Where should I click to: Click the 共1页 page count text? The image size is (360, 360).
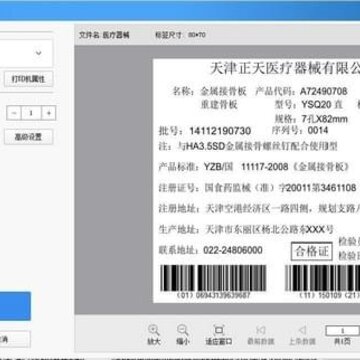point(342,341)
